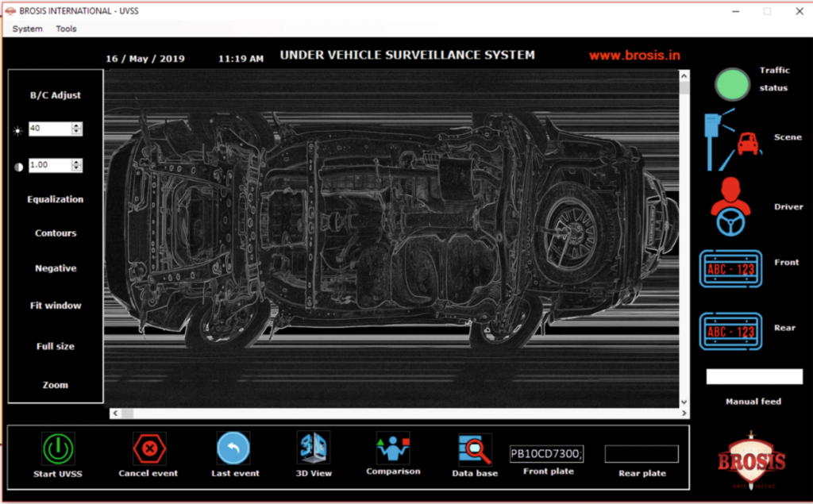The width and height of the screenshot is (813, 504).
Task: Open the Data base search icon
Action: 475,449
